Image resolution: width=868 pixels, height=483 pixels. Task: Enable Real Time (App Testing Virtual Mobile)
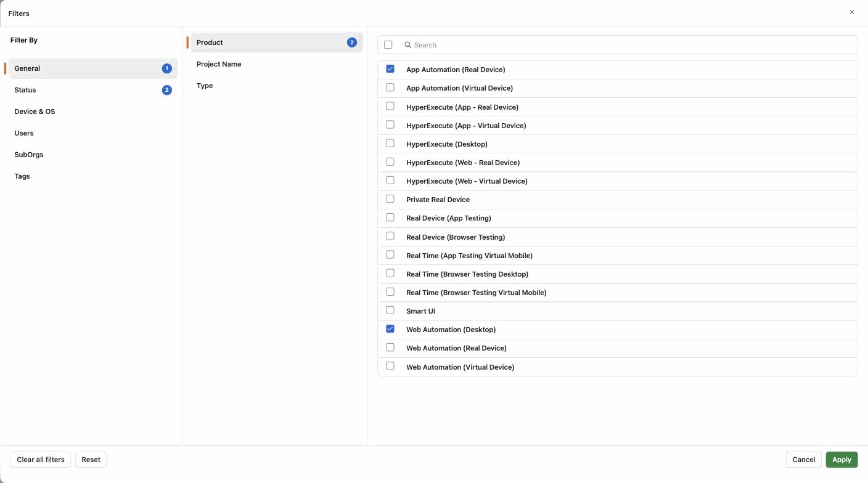click(390, 254)
